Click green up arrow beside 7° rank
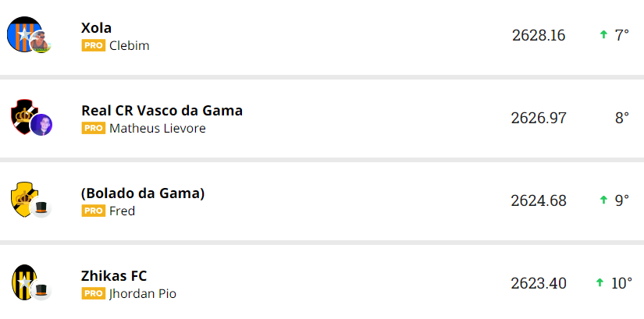Viewport: 644px width, 319px height. coord(603,35)
